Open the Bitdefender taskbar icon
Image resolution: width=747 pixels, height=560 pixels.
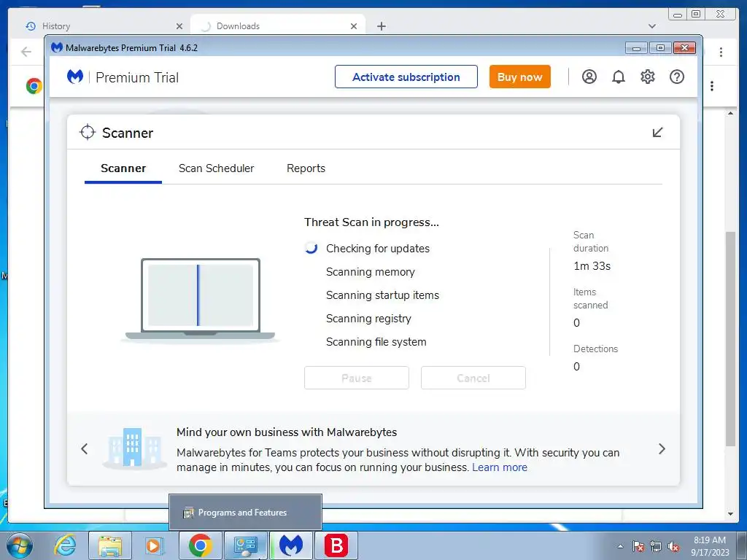click(x=336, y=545)
